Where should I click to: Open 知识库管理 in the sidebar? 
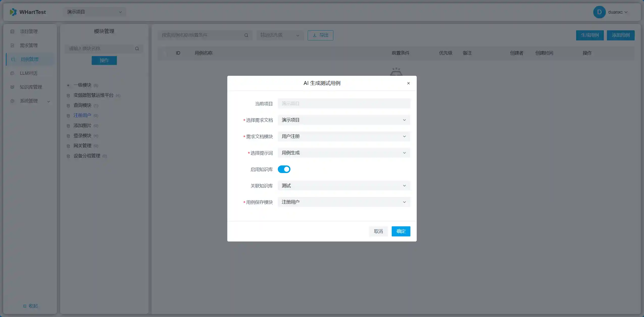(x=31, y=87)
